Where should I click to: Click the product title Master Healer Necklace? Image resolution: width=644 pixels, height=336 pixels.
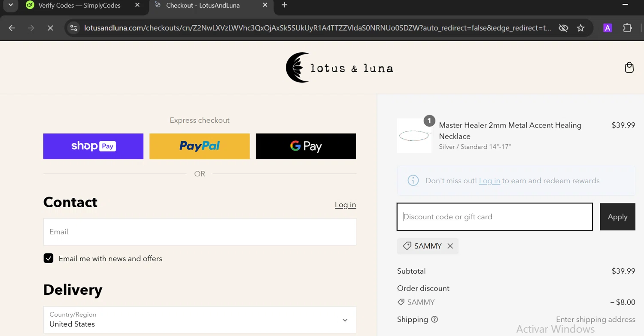coord(510,131)
